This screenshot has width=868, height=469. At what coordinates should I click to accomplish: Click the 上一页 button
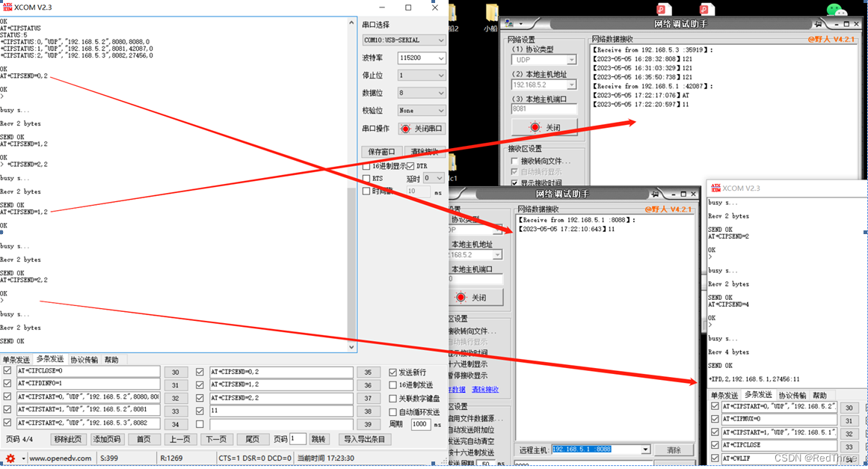point(180,439)
